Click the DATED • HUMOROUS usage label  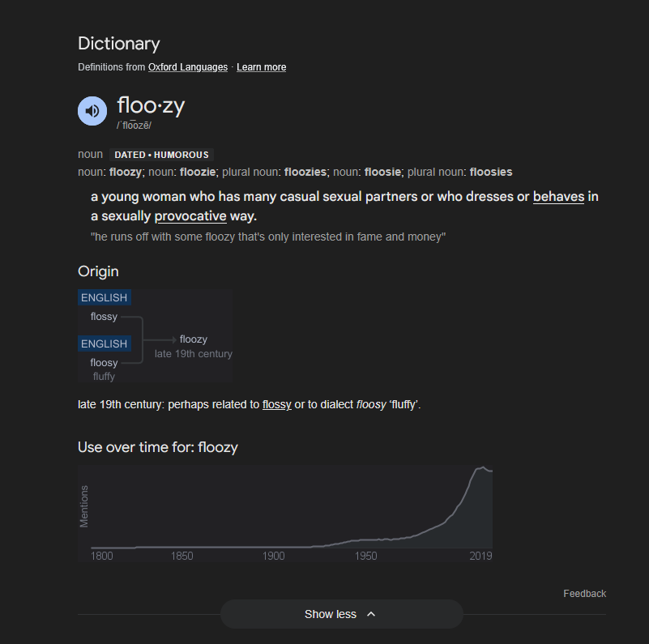click(161, 155)
